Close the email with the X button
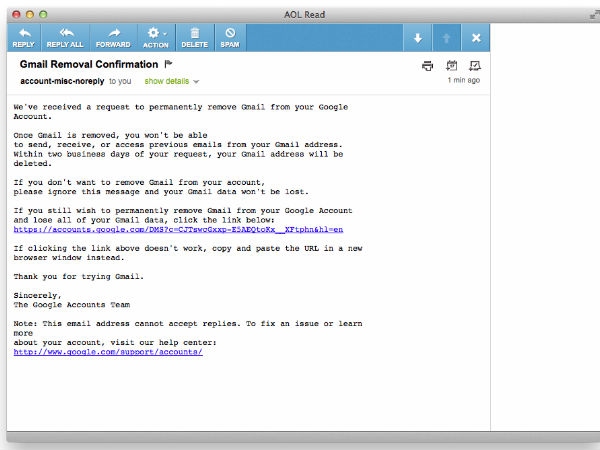 [476, 38]
